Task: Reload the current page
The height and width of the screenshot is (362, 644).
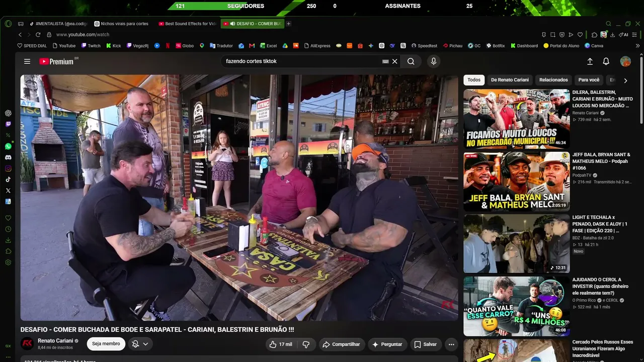Action: coord(38,35)
